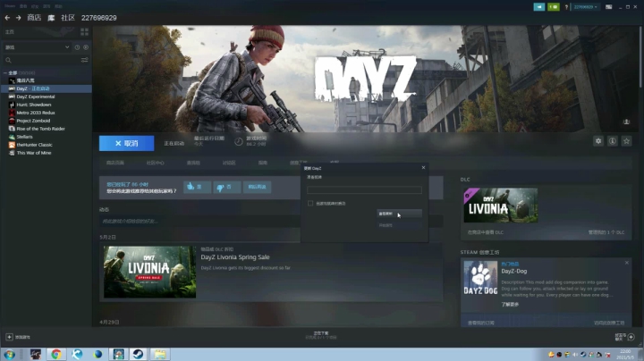
Task: Switch to Big Picture mode icon
Action: coord(609,7)
